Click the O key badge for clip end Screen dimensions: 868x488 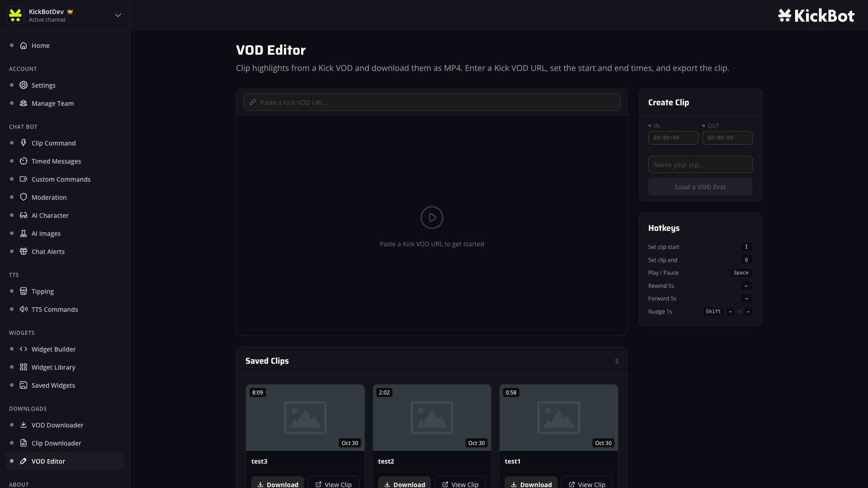[746, 260]
